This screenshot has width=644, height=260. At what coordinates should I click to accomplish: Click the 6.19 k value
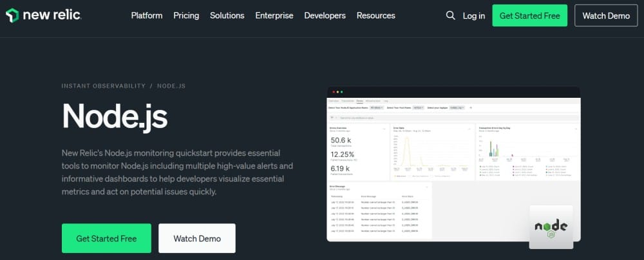(x=340, y=169)
